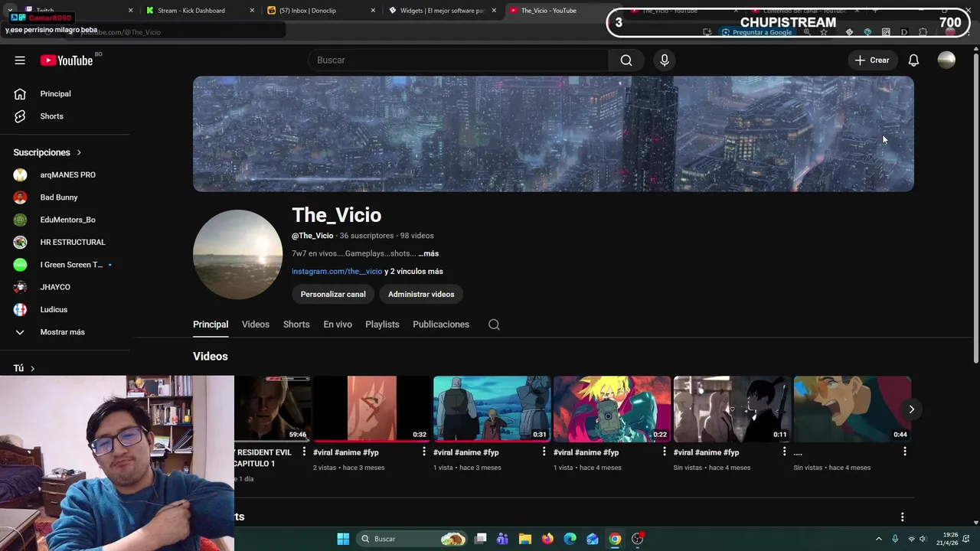Open options for the 0:32 #viral video
The height and width of the screenshot is (551, 980).
[x=424, y=452]
